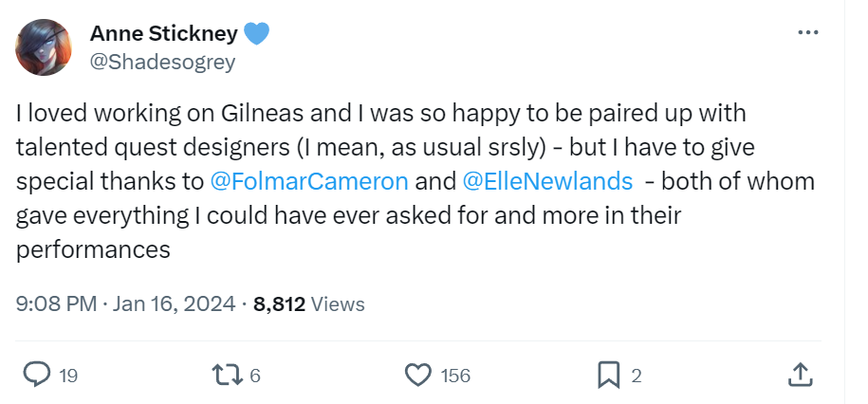Click the like count of 156
The width and height of the screenshot is (868, 404).
455,376
